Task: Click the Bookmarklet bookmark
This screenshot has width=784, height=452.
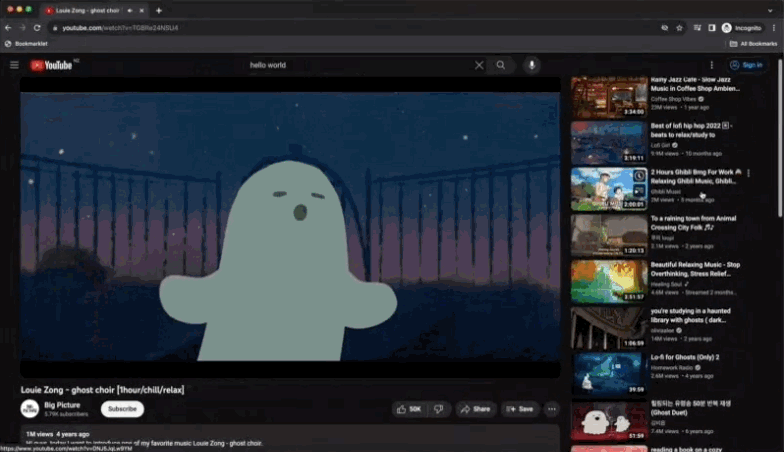Action: click(x=26, y=44)
